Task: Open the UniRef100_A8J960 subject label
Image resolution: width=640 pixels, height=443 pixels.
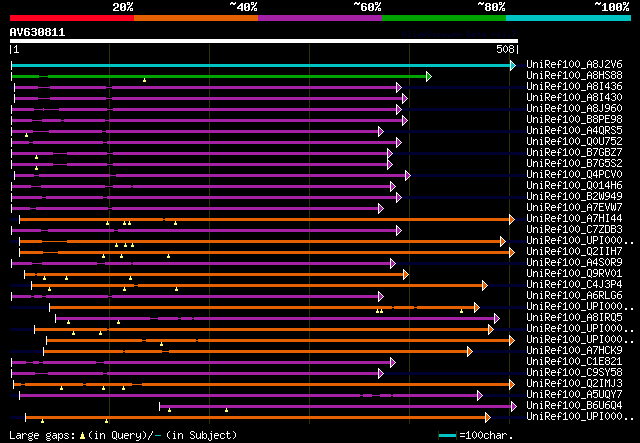Action: [574, 109]
